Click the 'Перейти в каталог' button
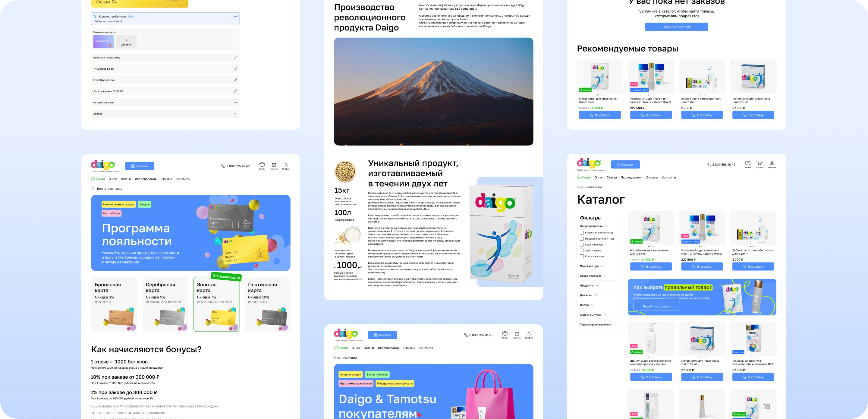Screen dimensions: 868x419 [677, 27]
